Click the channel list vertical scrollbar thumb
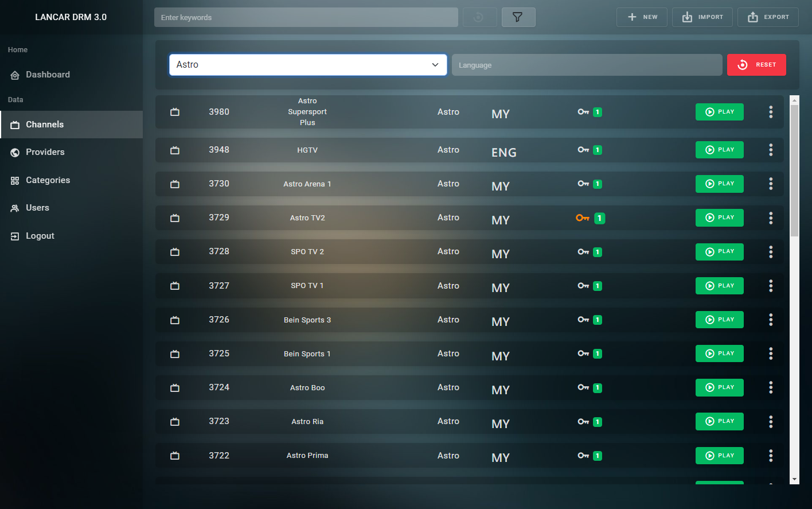812x509 pixels. [794, 170]
